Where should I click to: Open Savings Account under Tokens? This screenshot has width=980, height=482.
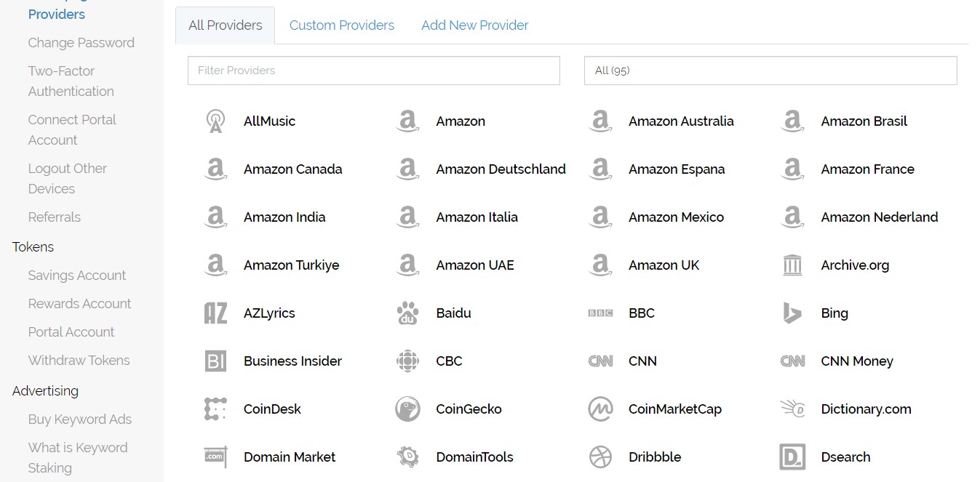pos(77,276)
